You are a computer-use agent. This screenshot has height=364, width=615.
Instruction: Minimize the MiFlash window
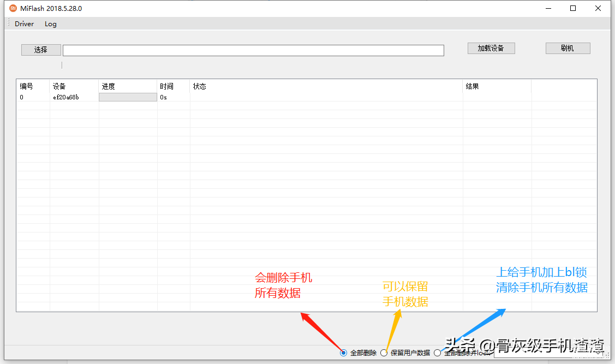coord(548,8)
